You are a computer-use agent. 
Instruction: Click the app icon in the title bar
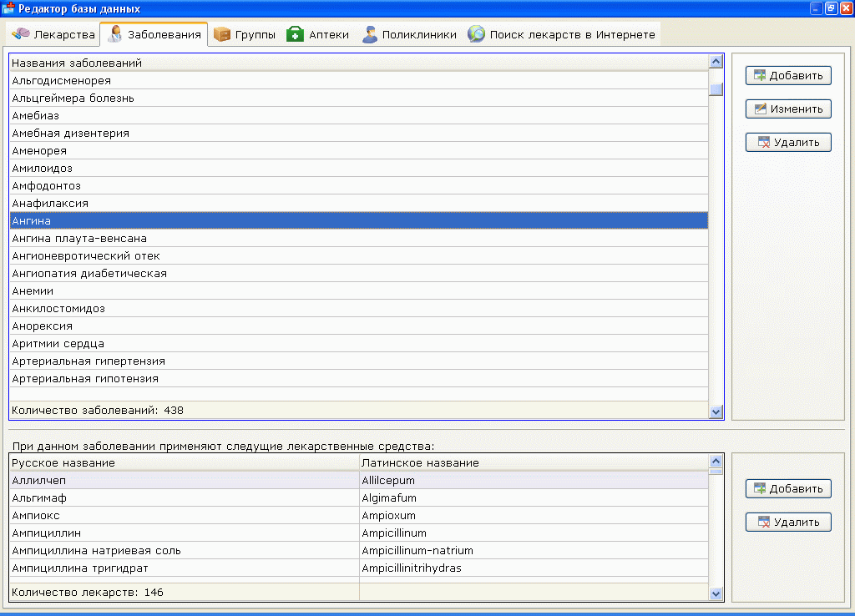[x=8, y=8]
